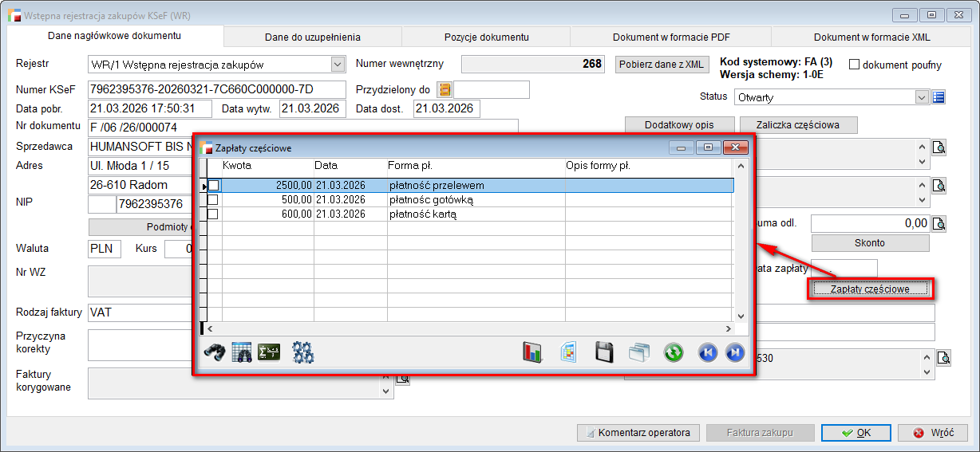Click the Numer KSeF input field
The width and height of the screenshot is (980, 452).
pos(216,89)
